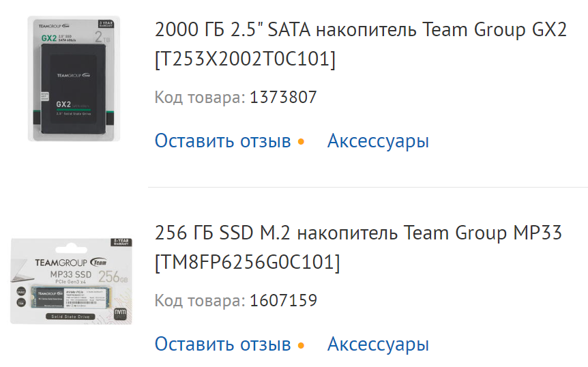This screenshot has height=367, width=588.
Task: Click product code number 1607159
Action: pos(283,300)
